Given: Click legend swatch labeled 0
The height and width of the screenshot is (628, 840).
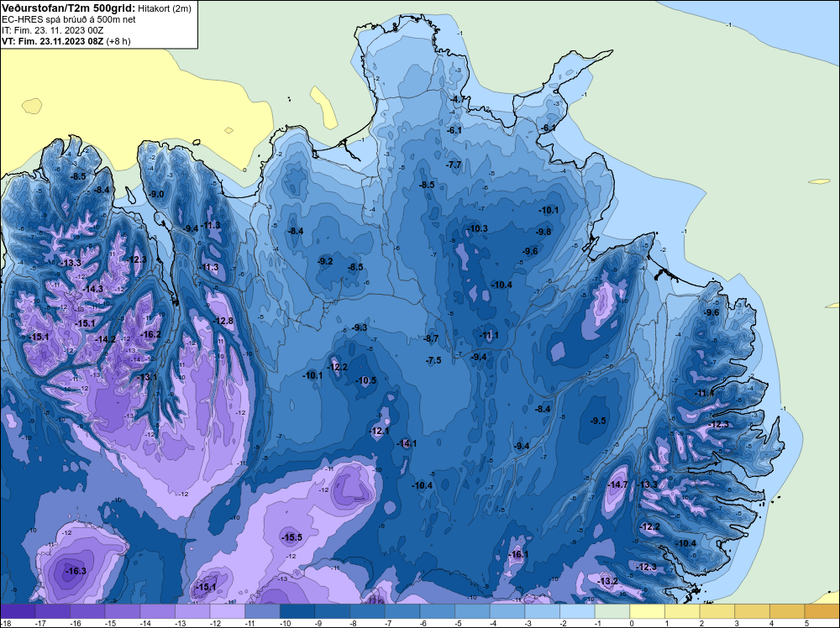Looking at the screenshot, I should point(647,611).
